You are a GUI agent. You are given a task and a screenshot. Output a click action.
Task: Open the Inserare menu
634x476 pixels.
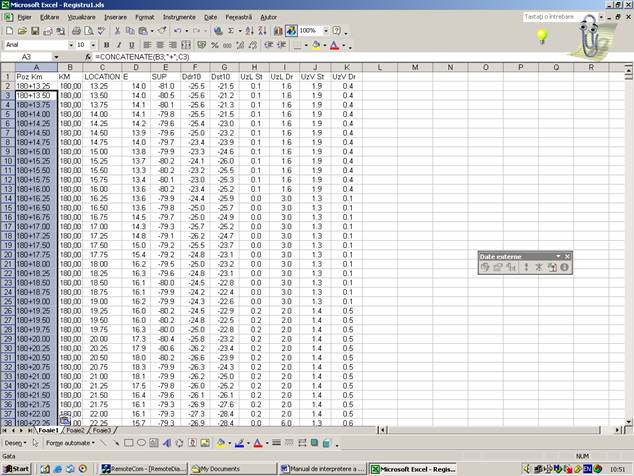(115, 17)
